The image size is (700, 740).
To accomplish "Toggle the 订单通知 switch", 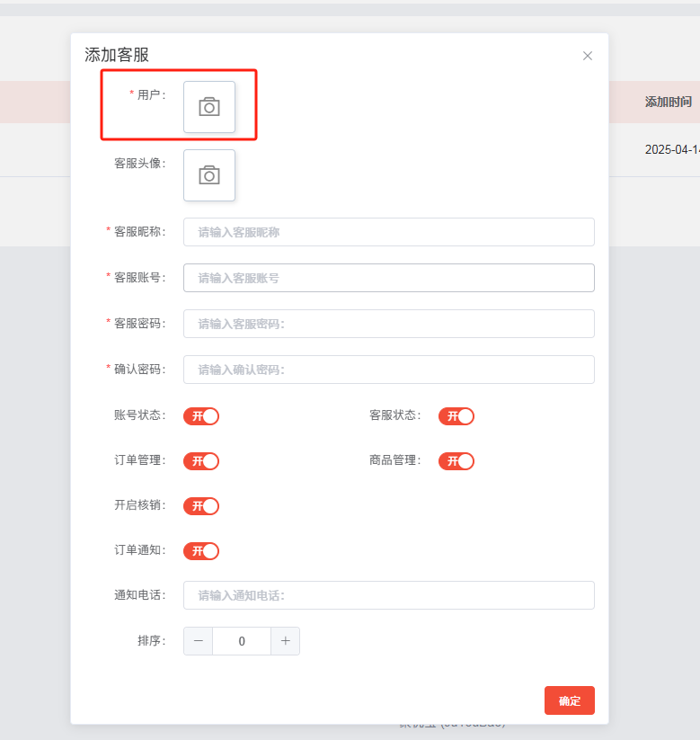I will click(201, 550).
